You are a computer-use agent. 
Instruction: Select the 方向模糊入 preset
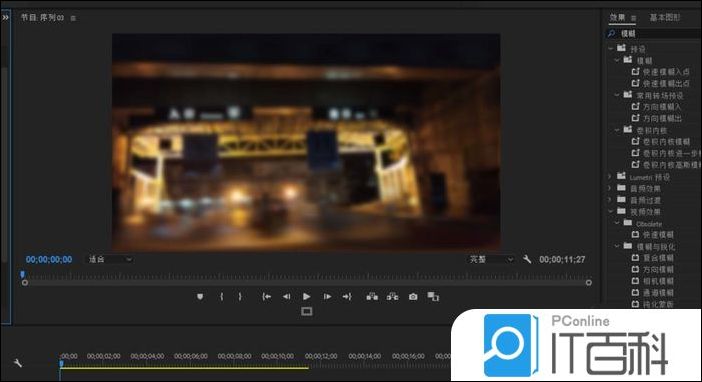click(662, 107)
